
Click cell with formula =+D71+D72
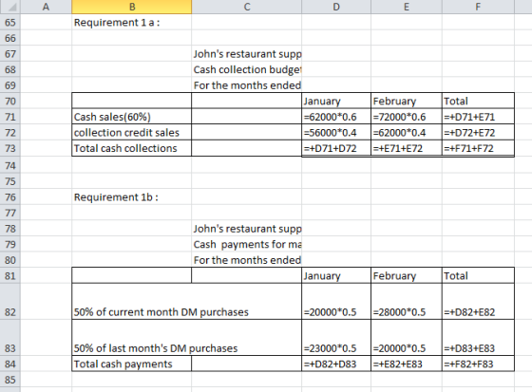click(336, 148)
